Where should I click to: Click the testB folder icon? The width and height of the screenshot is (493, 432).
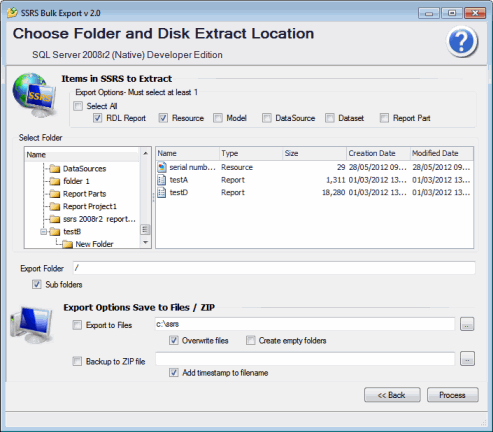[x=55, y=232]
